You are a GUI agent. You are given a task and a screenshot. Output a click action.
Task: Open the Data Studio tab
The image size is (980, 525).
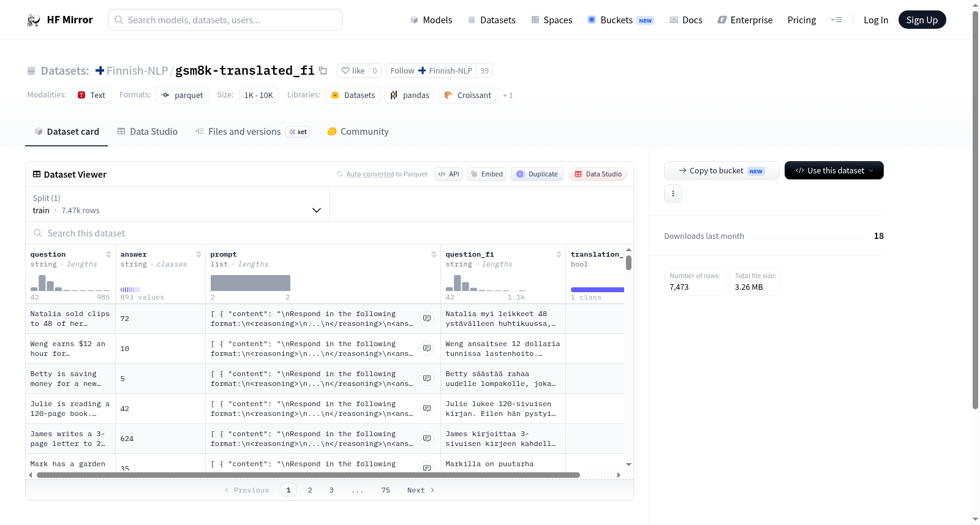tap(148, 132)
